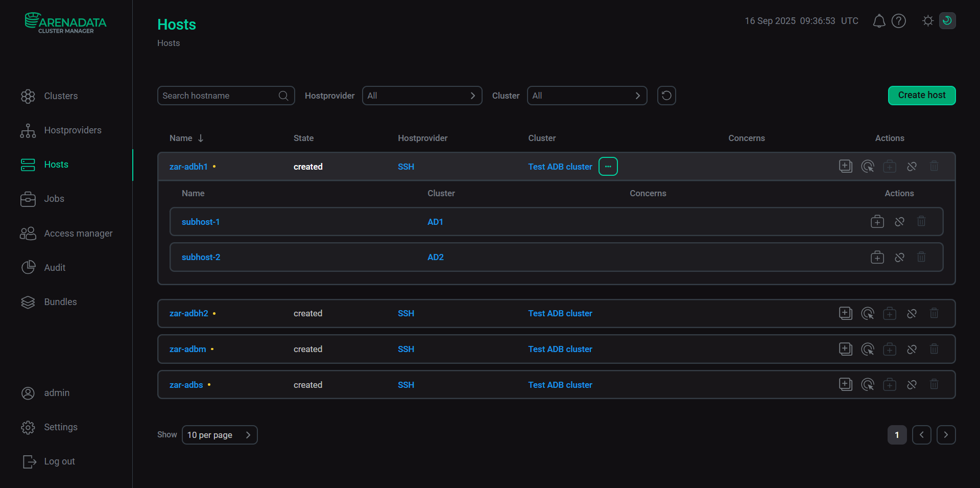
Task: Open the Hostprovider filter dropdown
Action: [x=422, y=96]
